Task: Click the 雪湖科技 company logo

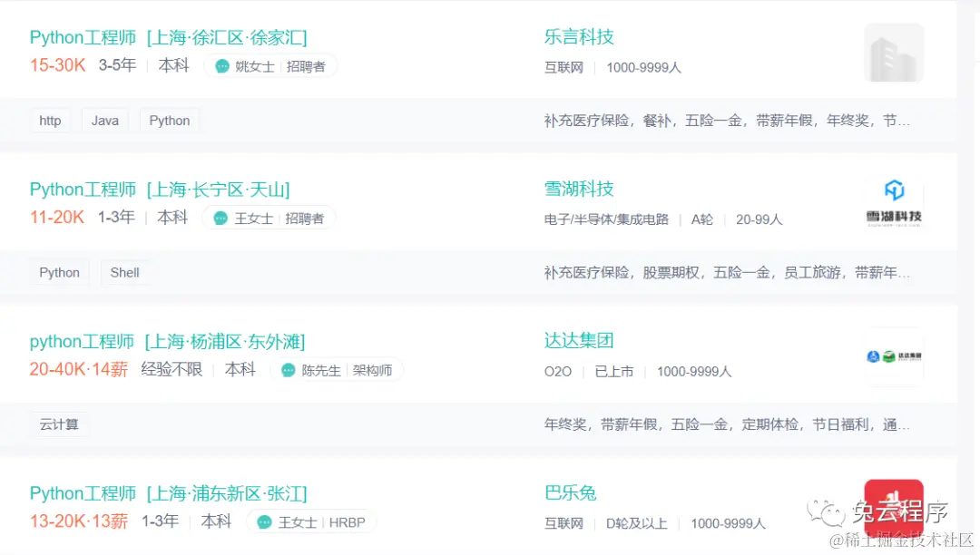Action: point(894,204)
